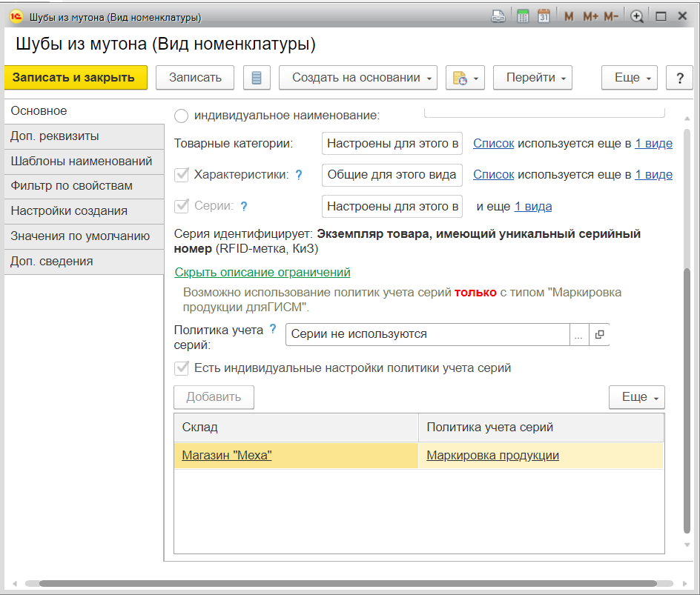Click the M+ memory add icon

coord(590,16)
